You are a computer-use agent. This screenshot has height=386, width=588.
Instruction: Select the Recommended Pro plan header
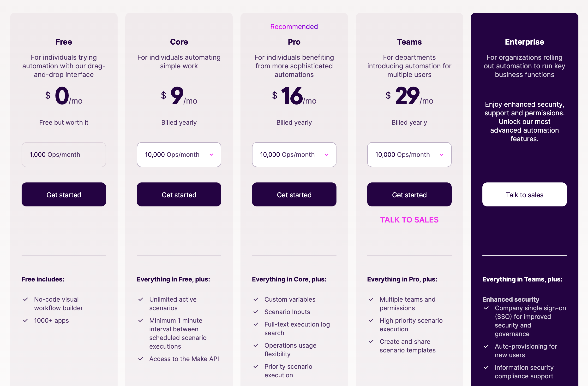[x=294, y=42]
